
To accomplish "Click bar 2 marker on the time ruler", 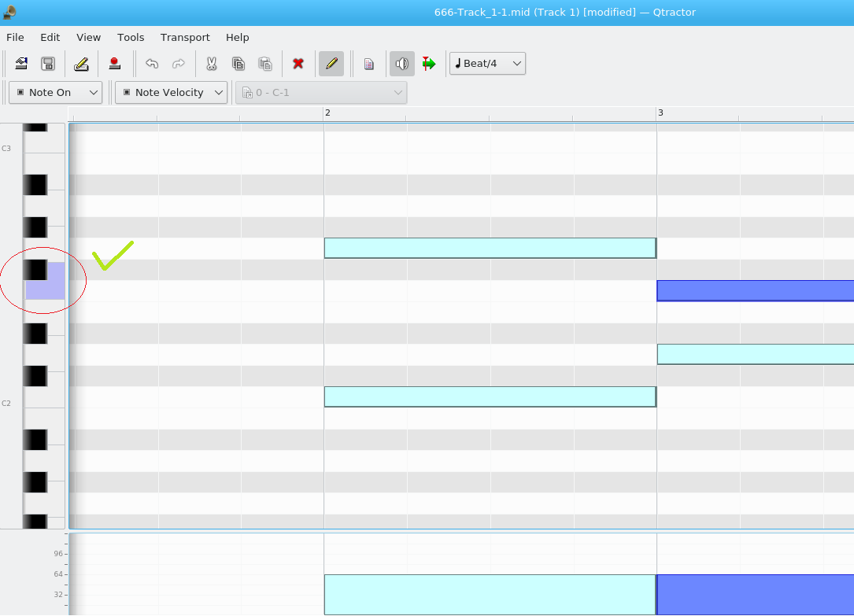I will 327,113.
